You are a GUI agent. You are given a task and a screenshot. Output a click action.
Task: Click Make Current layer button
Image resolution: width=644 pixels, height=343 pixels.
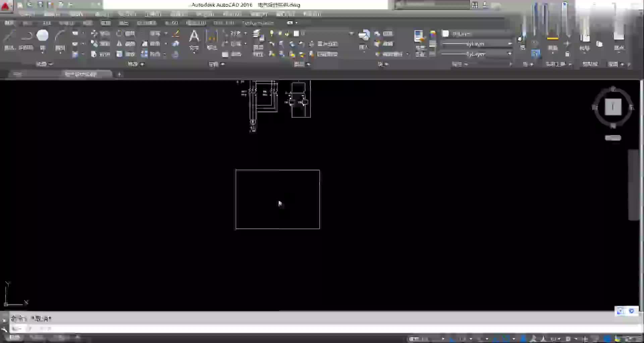(x=324, y=44)
